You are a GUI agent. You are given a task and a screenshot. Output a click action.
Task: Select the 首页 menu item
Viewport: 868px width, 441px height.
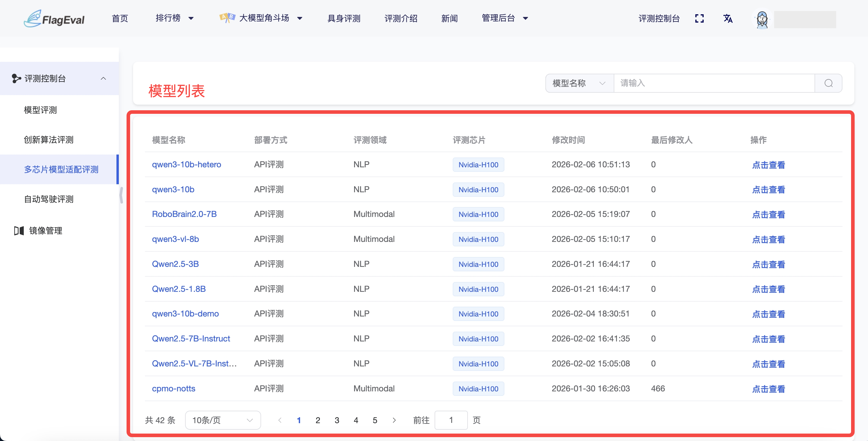(120, 18)
